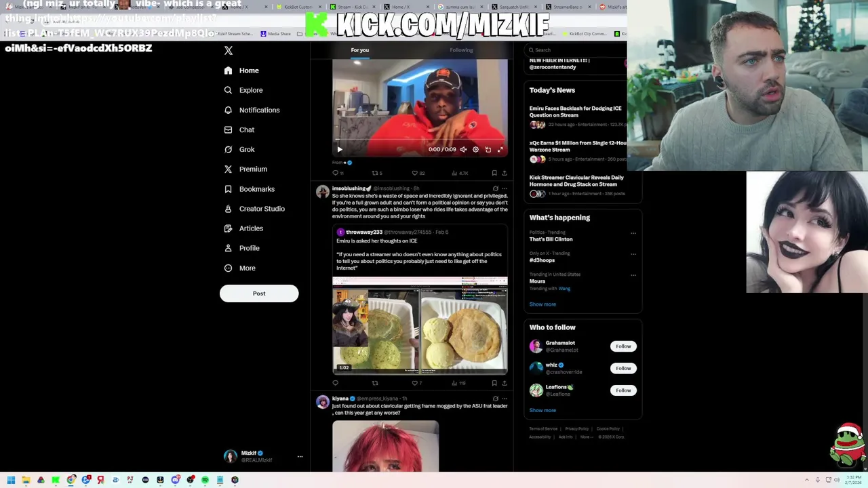Open options for Moura trend
Image resolution: width=868 pixels, height=488 pixels.
coord(633,275)
